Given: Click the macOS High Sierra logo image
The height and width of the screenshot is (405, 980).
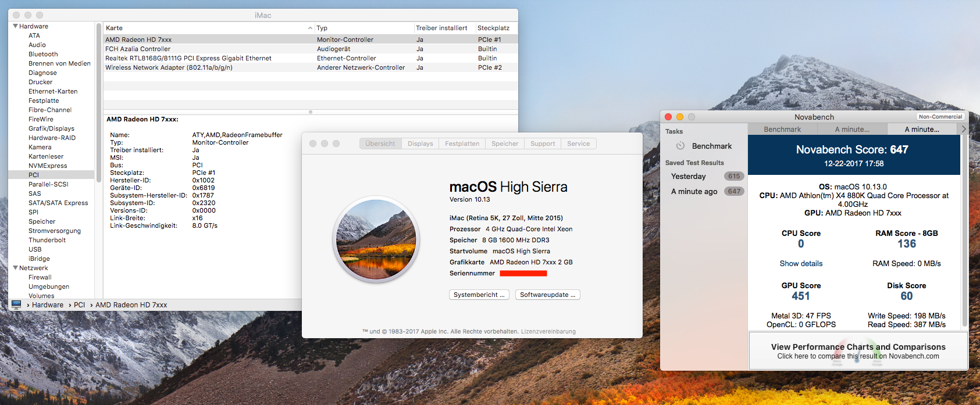Looking at the screenshot, I should point(376,239).
